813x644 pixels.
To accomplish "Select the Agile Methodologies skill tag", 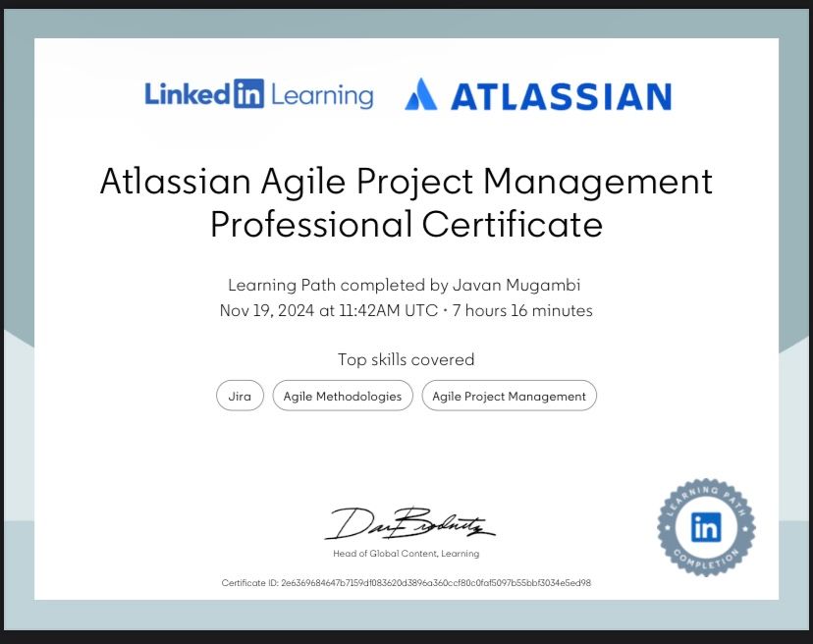I will [343, 396].
